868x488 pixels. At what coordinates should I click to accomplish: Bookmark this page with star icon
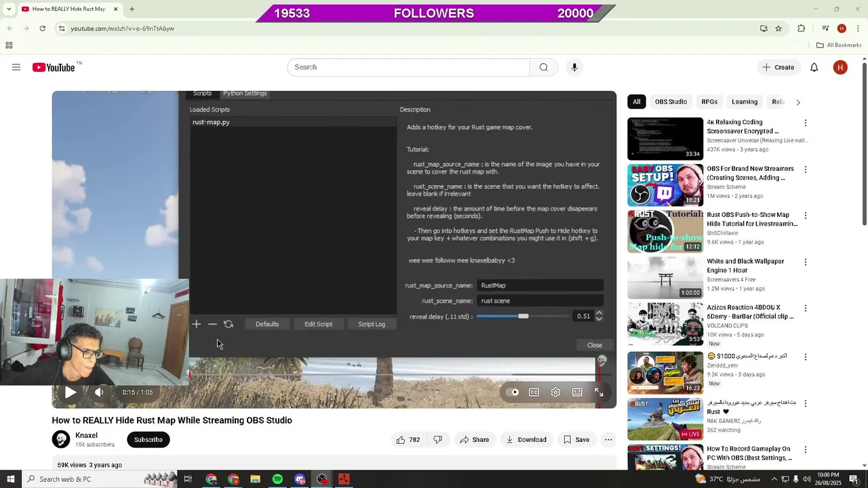click(x=778, y=28)
